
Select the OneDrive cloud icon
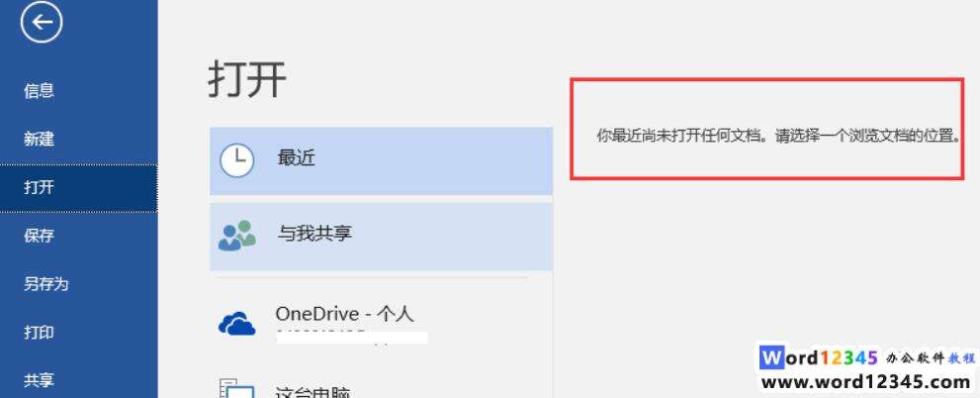237,324
